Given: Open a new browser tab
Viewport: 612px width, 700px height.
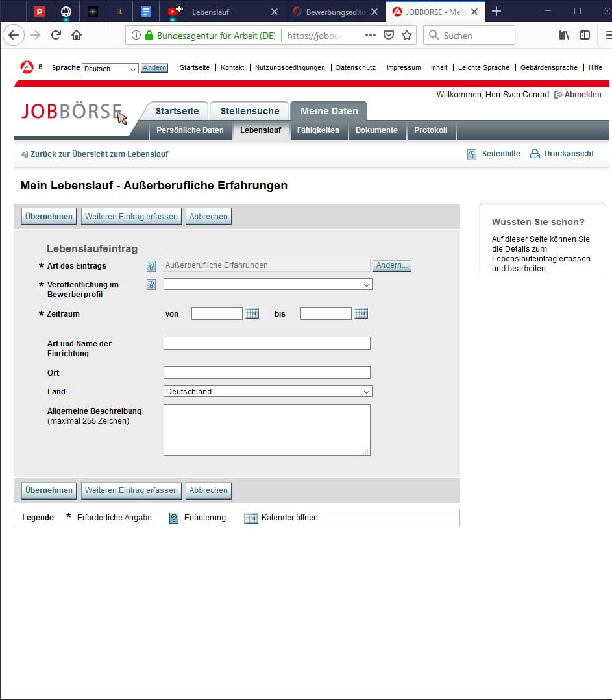Looking at the screenshot, I should (496, 12).
